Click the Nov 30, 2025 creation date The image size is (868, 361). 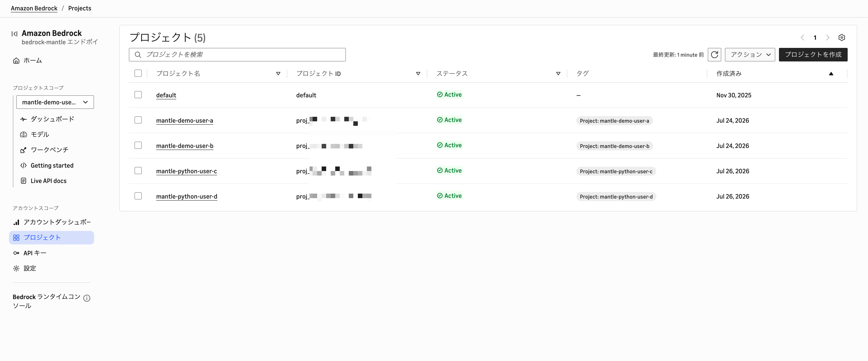734,95
